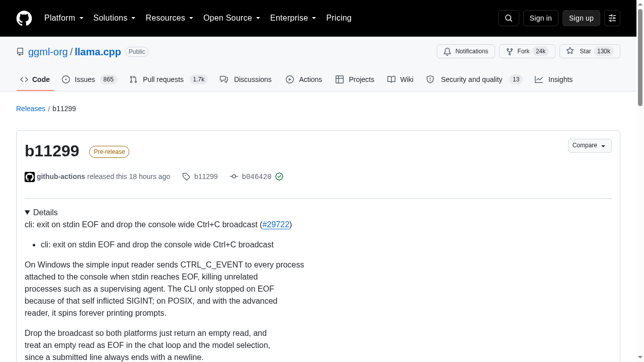Image resolution: width=644 pixels, height=362 pixels.
Task: Open the Pricing page
Action: coord(339,18)
